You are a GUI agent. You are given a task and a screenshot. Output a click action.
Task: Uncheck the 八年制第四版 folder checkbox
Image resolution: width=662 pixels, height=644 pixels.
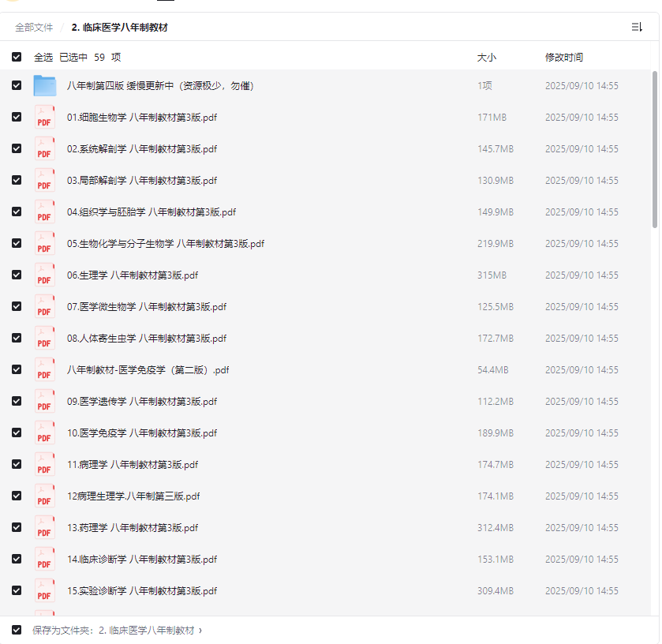(17, 85)
